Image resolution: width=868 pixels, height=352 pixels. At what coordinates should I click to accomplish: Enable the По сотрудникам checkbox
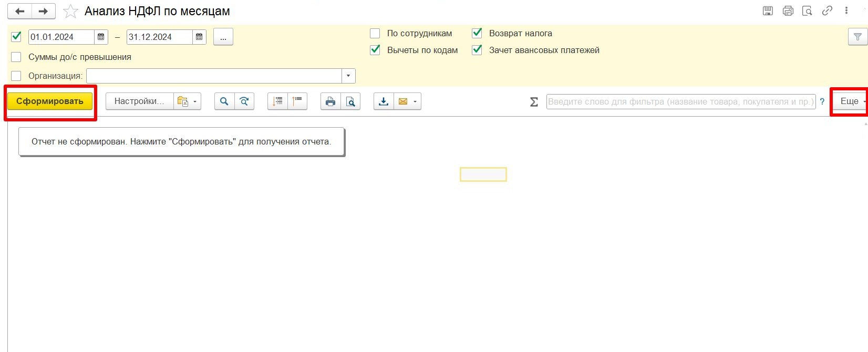coord(375,34)
